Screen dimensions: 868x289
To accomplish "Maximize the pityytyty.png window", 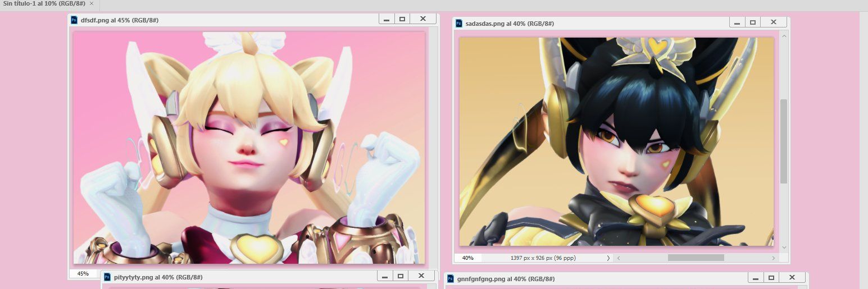I will [401, 276].
